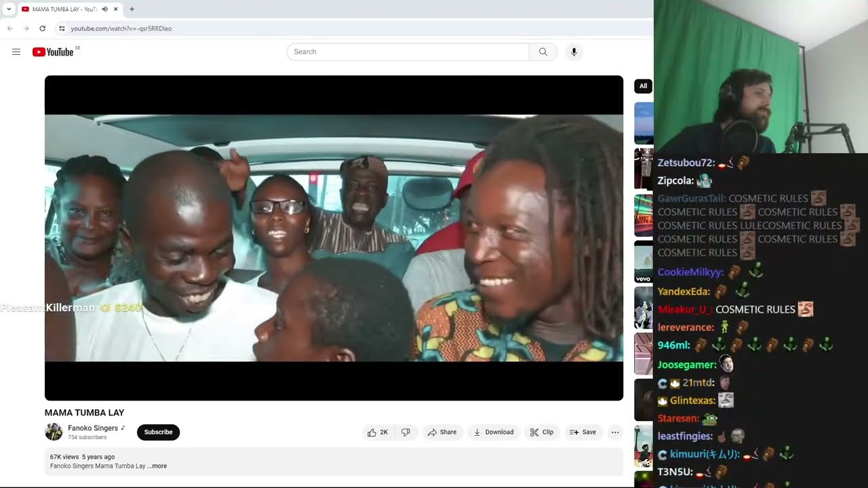
Task: Like the video with thumbs-up button
Action: click(x=378, y=432)
